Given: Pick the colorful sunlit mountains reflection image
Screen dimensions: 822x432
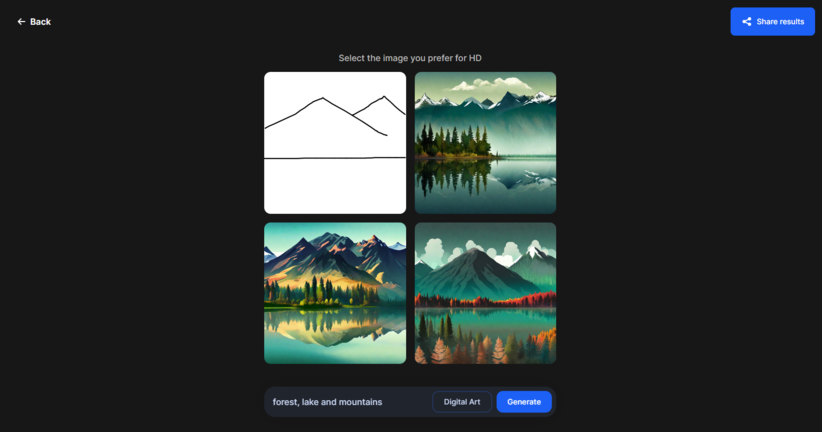Looking at the screenshot, I should tap(335, 293).
